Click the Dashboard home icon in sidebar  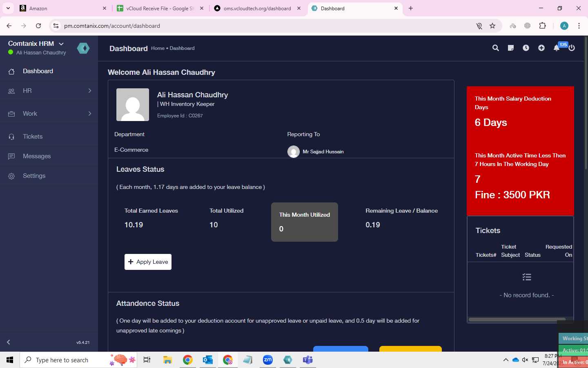[x=11, y=72]
